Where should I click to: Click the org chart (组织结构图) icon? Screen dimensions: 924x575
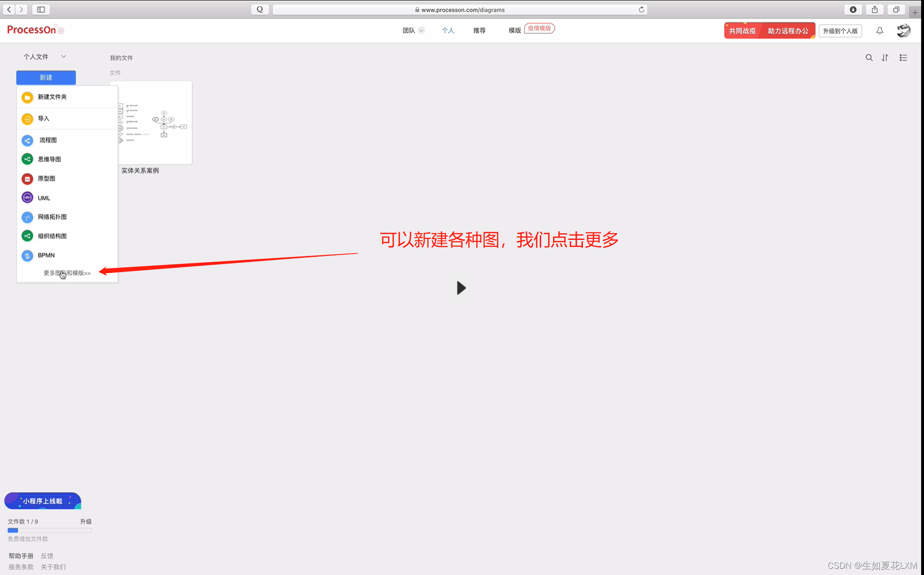28,236
